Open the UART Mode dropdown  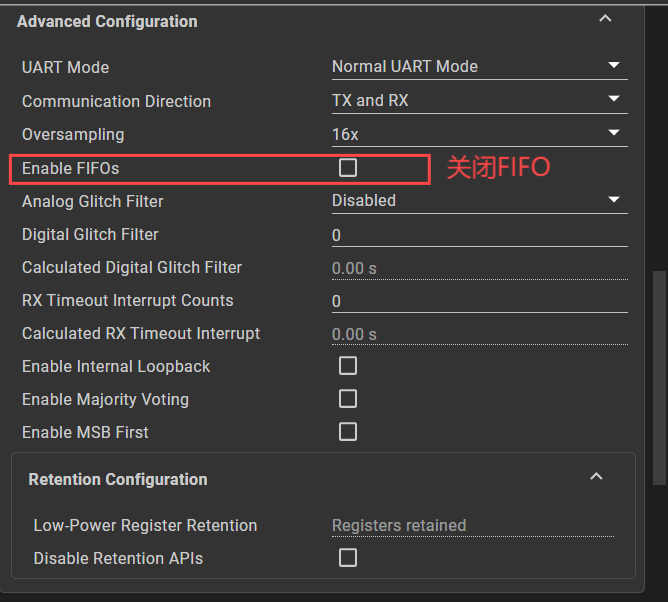click(614, 67)
